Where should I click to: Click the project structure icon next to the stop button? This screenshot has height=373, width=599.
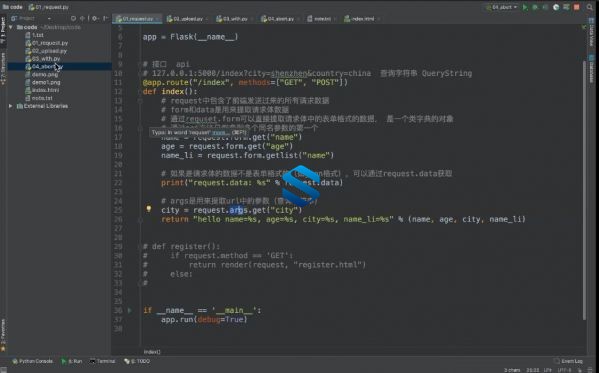(567, 7)
